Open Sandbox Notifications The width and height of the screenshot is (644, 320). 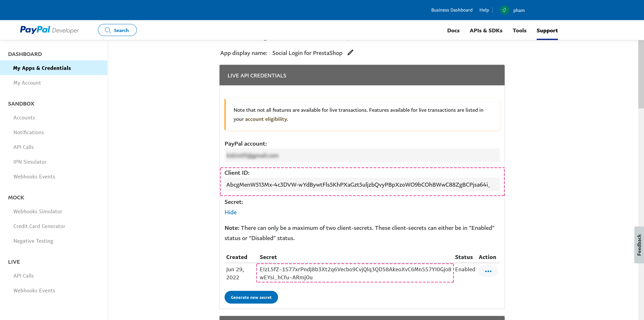pyautogui.click(x=29, y=132)
